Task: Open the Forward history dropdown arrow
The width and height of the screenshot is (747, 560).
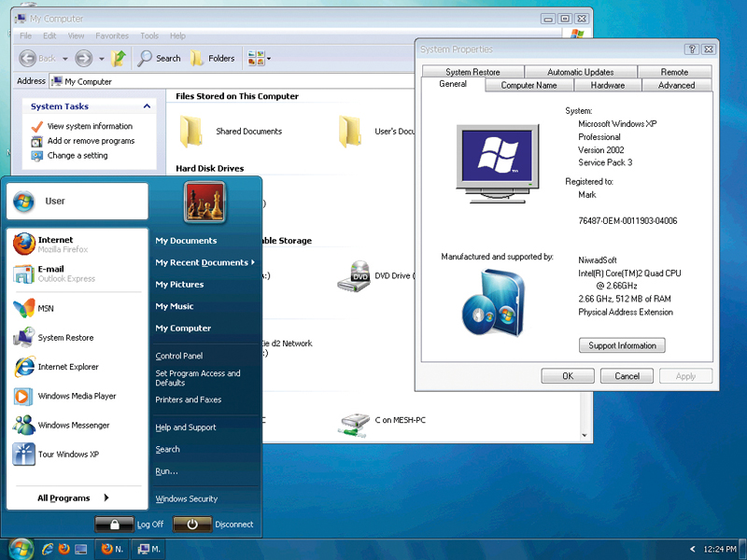Action: click(x=102, y=59)
